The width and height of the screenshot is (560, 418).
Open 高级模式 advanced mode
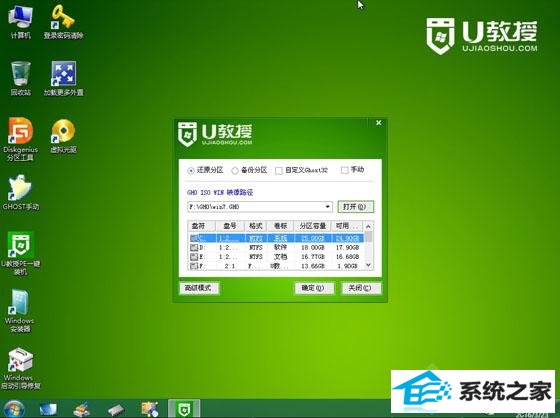[199, 288]
